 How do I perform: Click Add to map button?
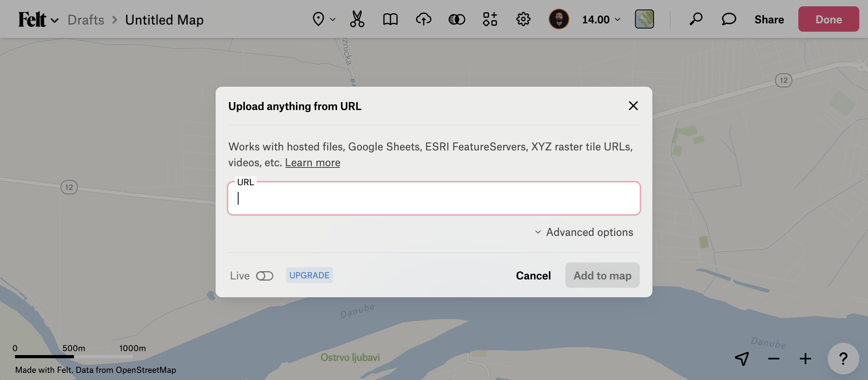603,275
